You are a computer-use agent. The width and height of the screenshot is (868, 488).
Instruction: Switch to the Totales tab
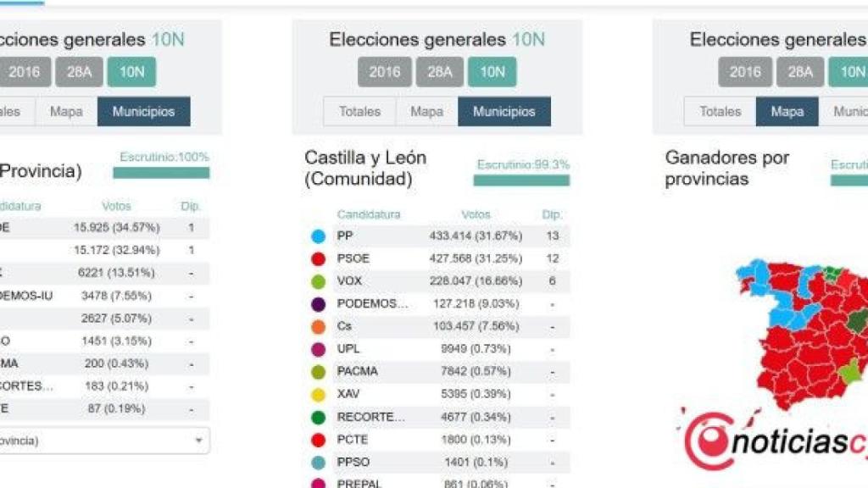click(359, 111)
